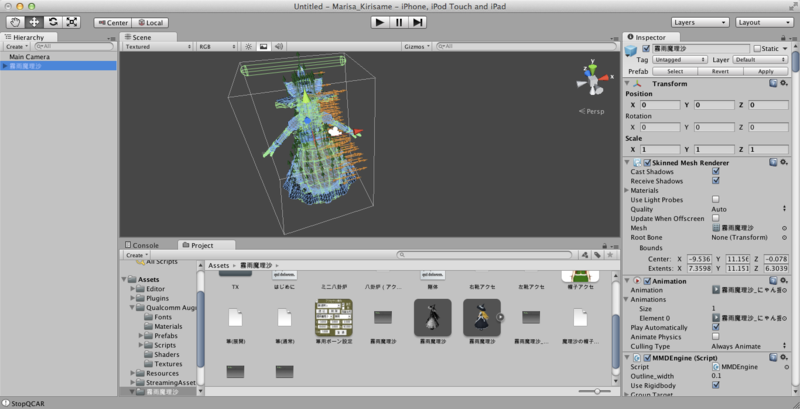Open the Layout dropdown
Screen dimensions: 800x409
tap(764, 22)
